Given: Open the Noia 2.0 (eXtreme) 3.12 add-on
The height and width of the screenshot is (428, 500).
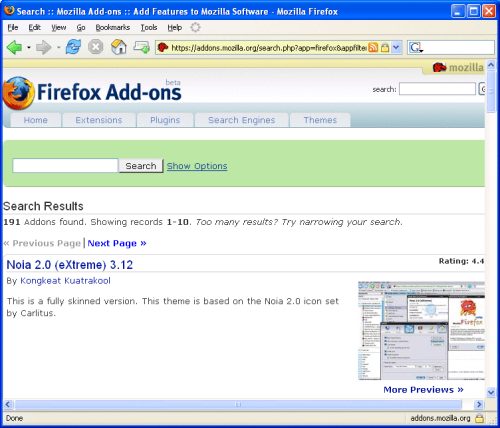Looking at the screenshot, I should click(70, 265).
